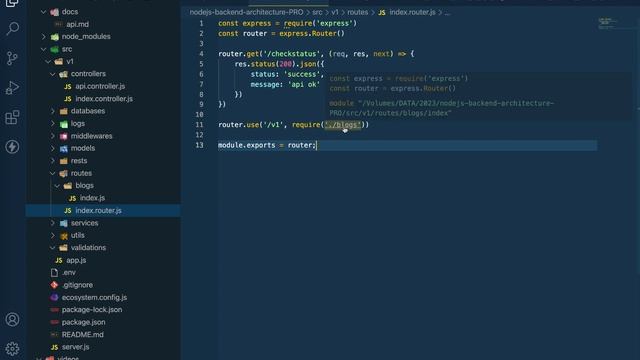
Task: Open the .env file
Action: pyautogui.click(x=69, y=272)
